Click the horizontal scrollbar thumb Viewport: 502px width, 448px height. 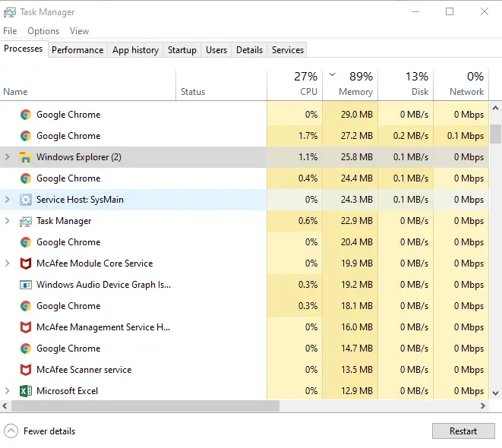pyautogui.click(x=145, y=406)
